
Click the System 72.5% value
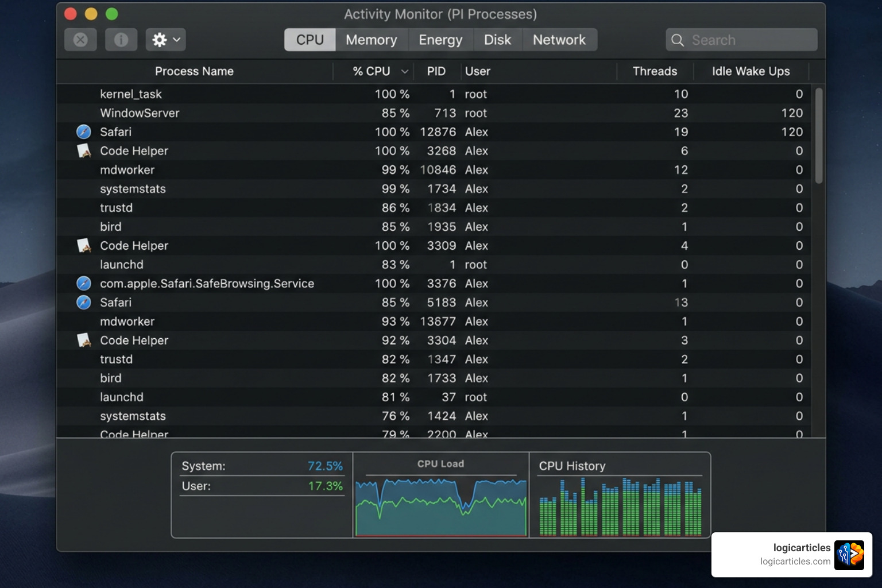[325, 466]
